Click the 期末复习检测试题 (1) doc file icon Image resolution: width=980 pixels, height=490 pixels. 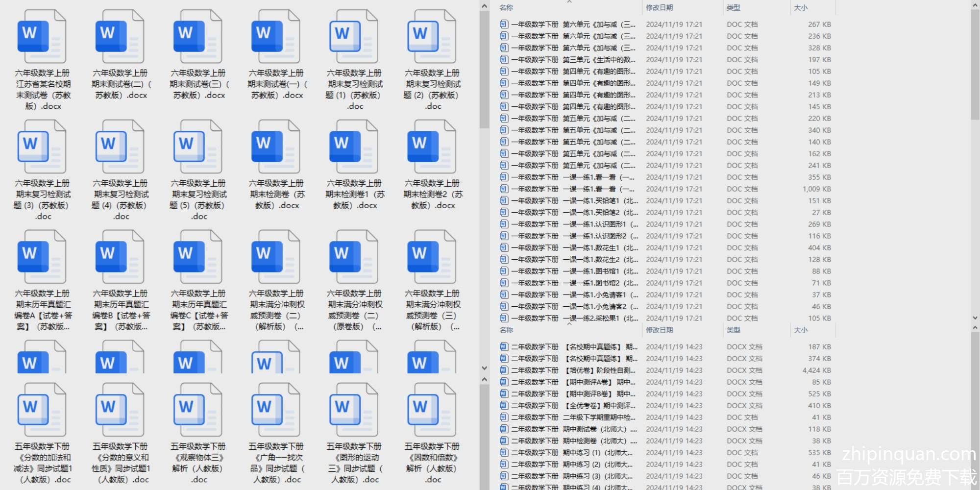click(354, 37)
